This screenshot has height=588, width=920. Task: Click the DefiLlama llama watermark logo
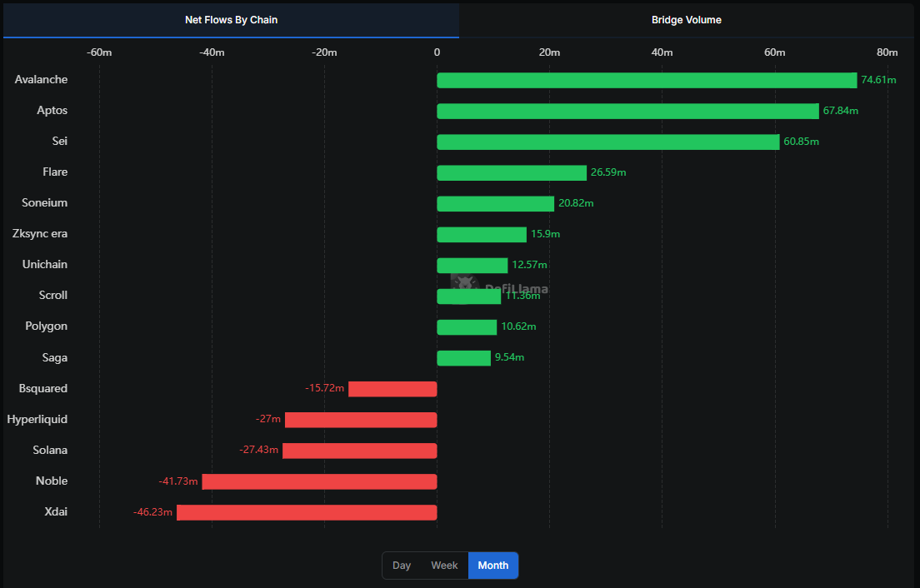coord(467,283)
